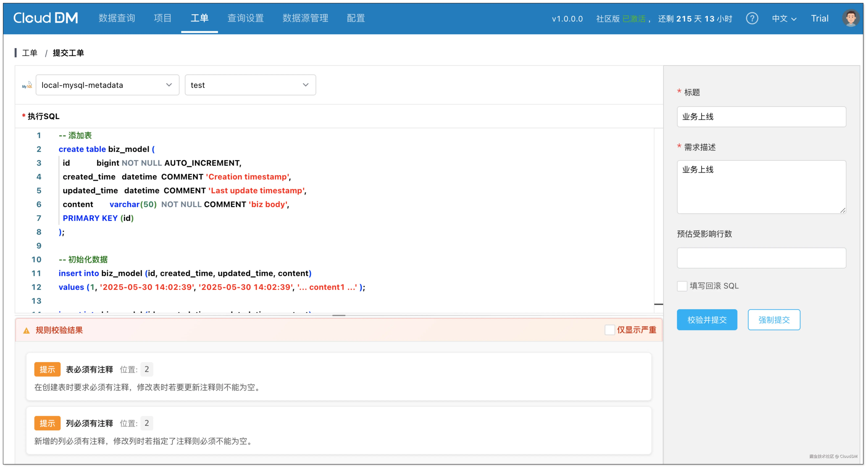Enable the 填写回滚 SQL checkbox
This screenshot has width=868, height=469.
point(682,286)
